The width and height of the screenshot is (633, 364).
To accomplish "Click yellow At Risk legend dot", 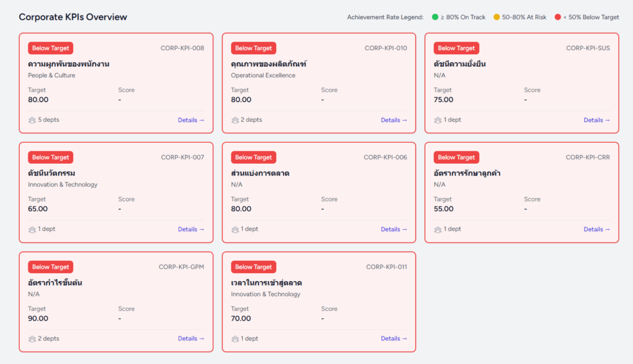I will tap(496, 17).
